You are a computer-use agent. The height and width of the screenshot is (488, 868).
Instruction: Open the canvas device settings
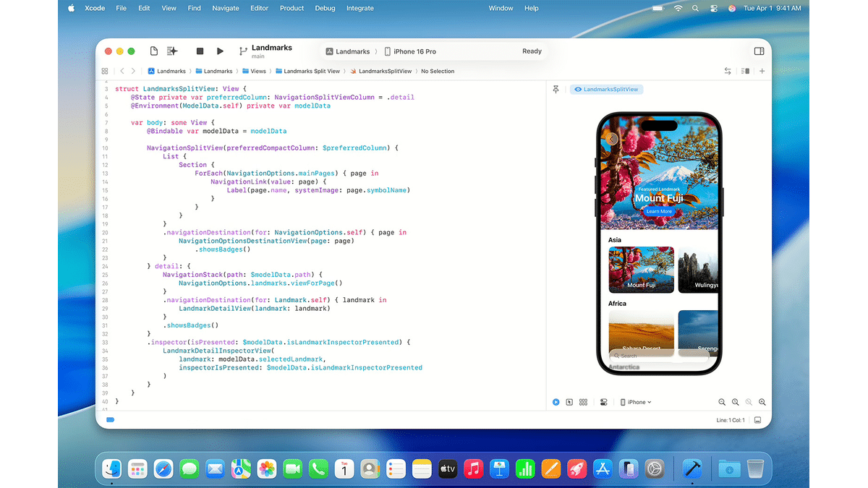coord(603,402)
